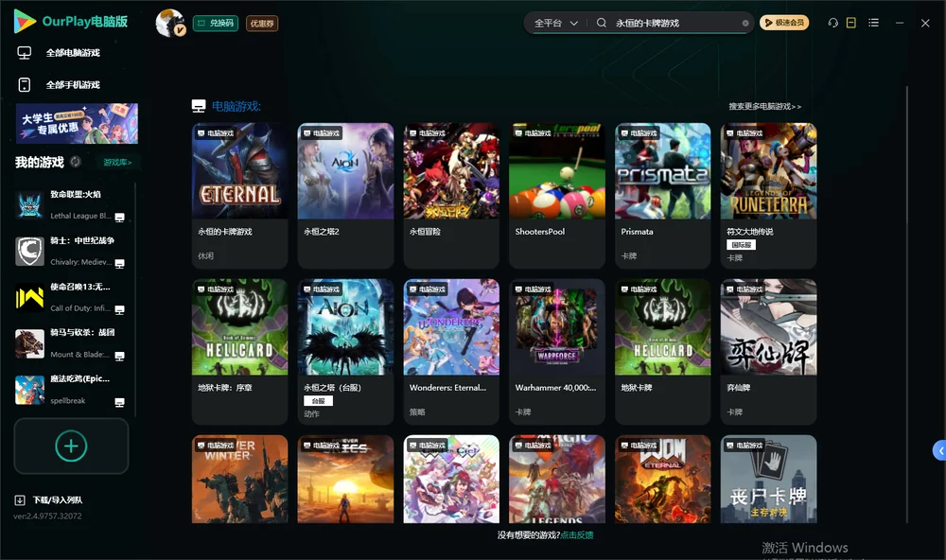
Task: Open customer service headset icon
Action: 833,23
